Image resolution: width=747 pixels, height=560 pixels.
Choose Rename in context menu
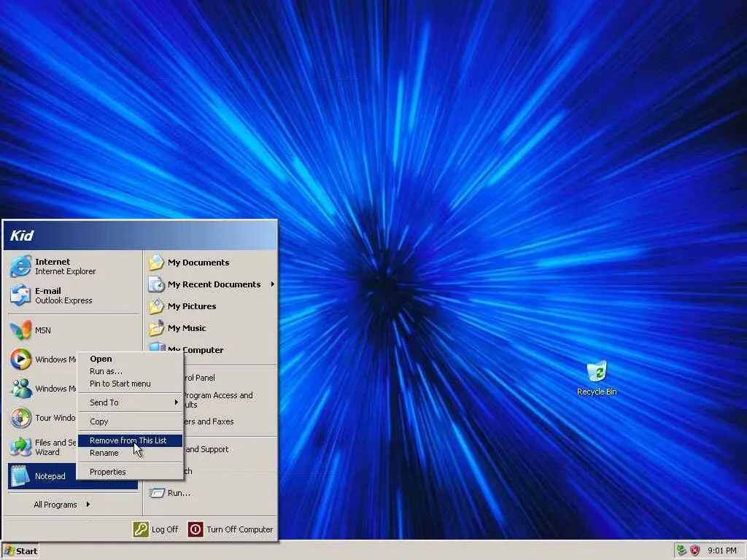[x=130, y=453]
